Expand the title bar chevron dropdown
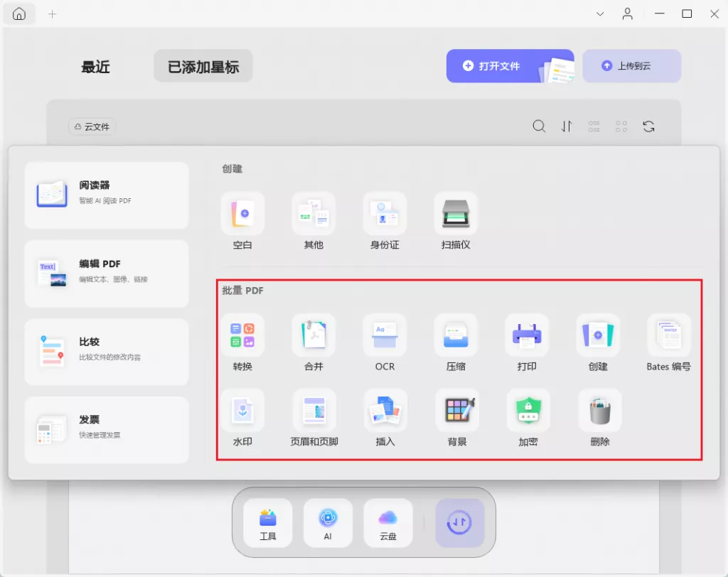 (599, 14)
